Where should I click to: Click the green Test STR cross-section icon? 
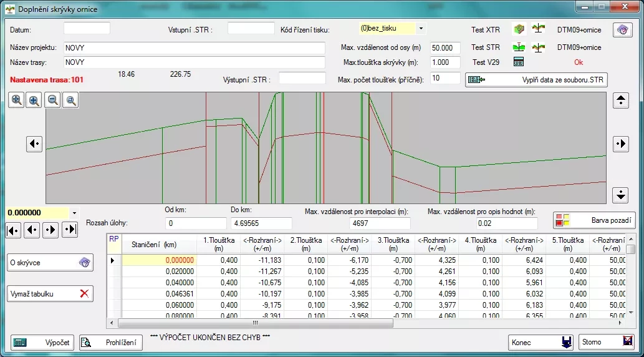[519, 47]
